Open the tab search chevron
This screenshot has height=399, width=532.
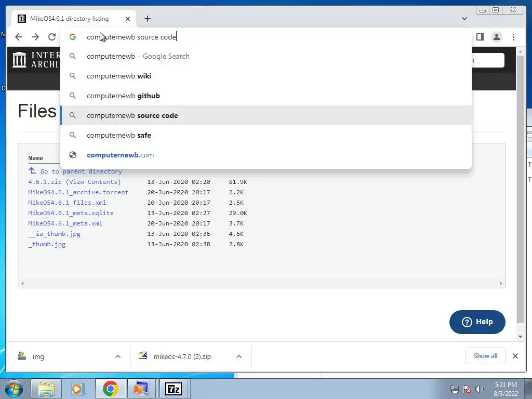464,19
